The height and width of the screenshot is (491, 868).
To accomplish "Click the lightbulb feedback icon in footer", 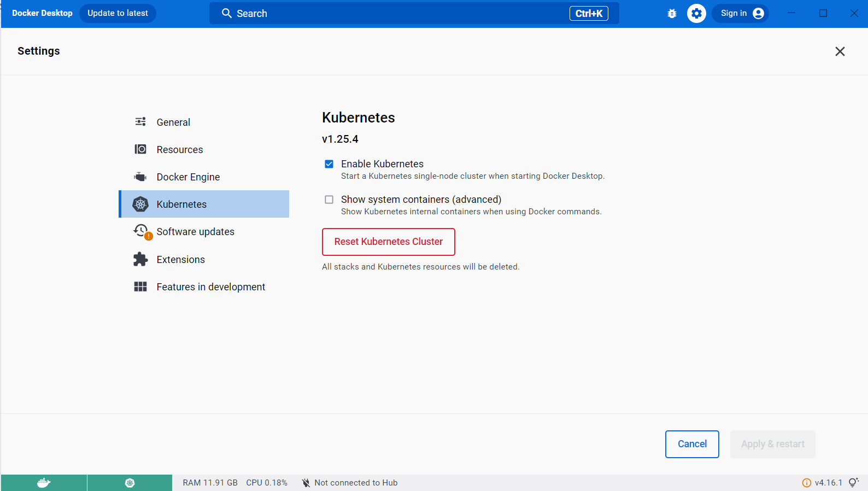I will click(853, 482).
